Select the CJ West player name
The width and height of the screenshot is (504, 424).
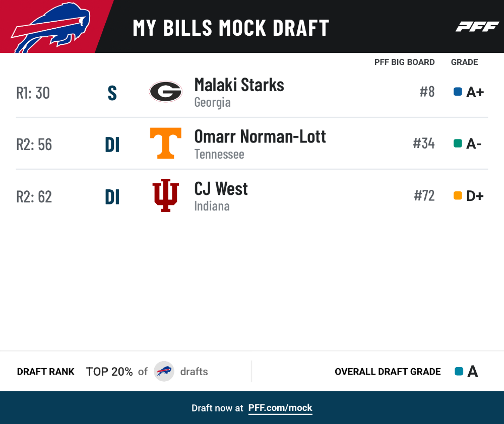click(221, 188)
